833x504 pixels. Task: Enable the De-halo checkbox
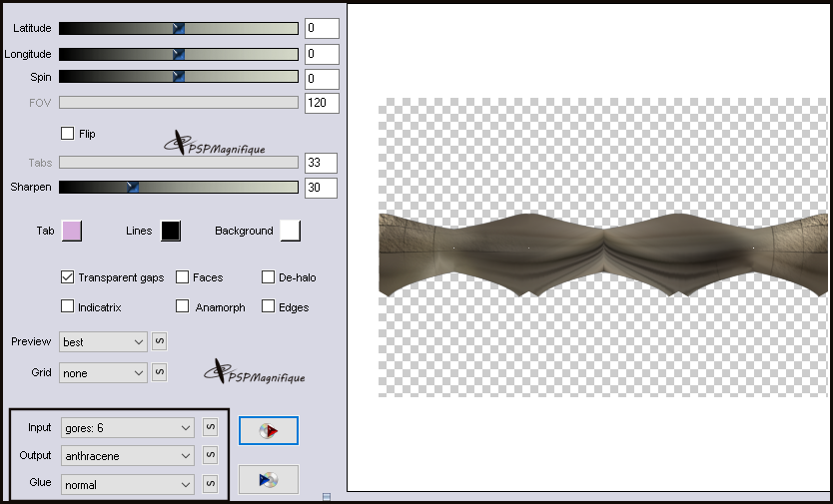269,277
